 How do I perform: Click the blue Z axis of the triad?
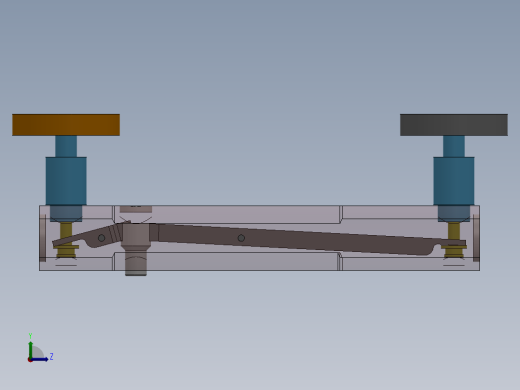(39, 359)
